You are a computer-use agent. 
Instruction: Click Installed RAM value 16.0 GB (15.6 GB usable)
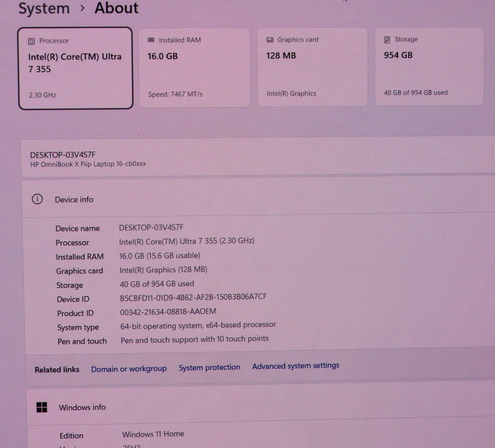coord(160,256)
